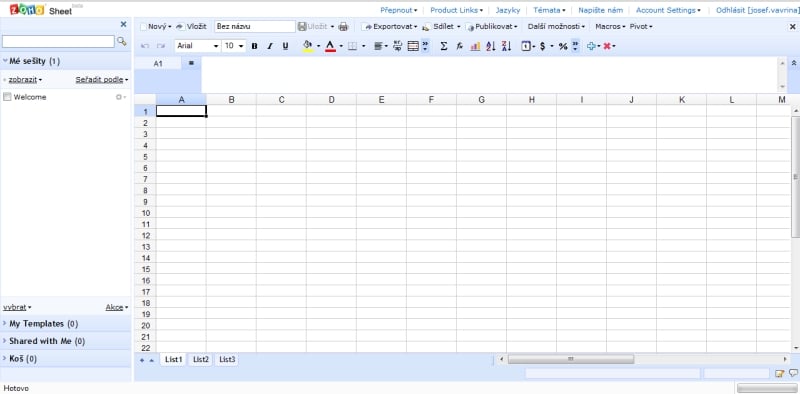The width and height of the screenshot is (800, 394).
Task: Sort ascending A to Z
Action: tap(491, 46)
